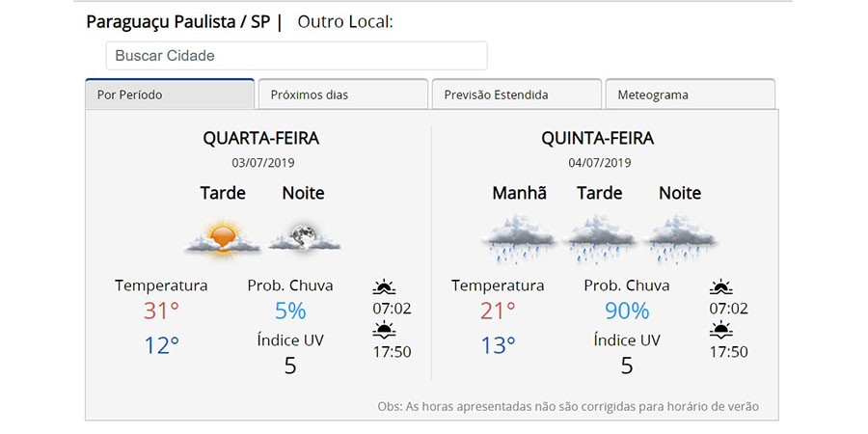Click the Wednesday night moon and clouds icon
Screen dimensions: 868x434
(304, 238)
